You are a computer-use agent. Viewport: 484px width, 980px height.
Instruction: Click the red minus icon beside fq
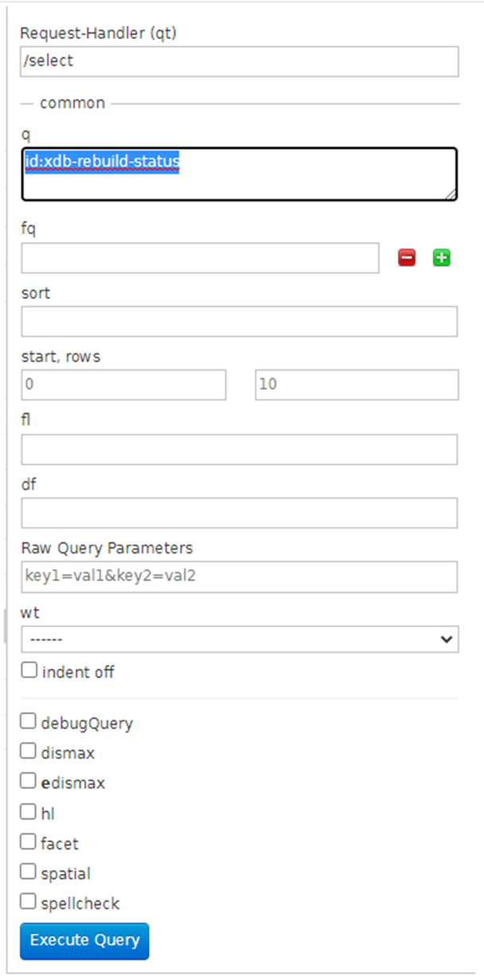(407, 258)
